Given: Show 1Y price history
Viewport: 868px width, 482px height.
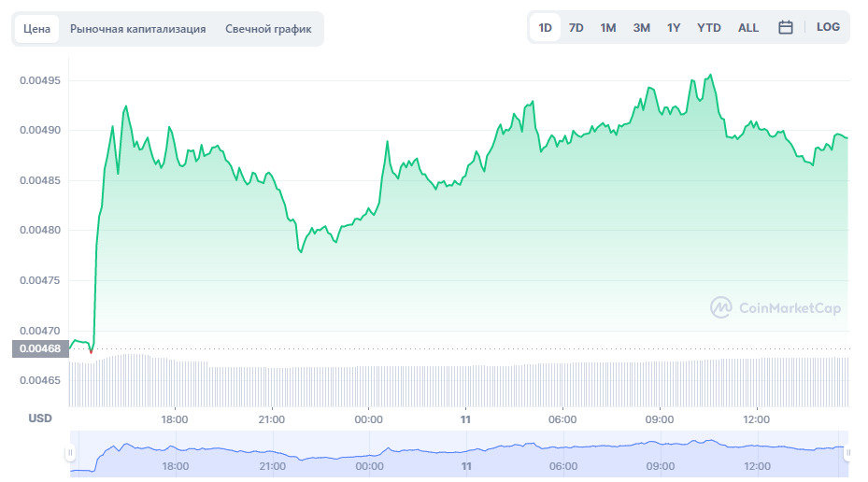Looking at the screenshot, I should click(x=674, y=28).
